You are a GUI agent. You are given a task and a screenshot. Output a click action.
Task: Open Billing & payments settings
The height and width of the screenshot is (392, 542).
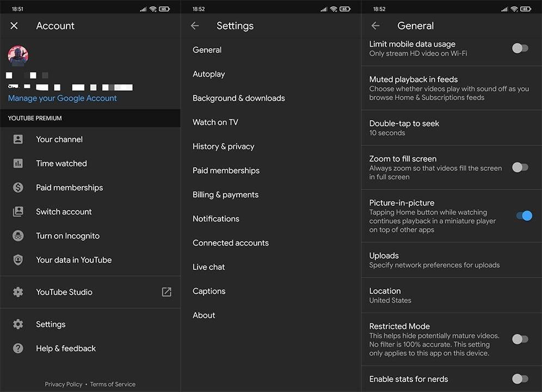click(271, 195)
